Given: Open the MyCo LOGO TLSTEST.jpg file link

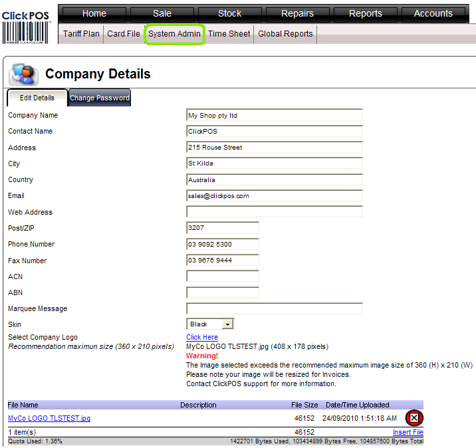Looking at the screenshot, I should (x=49, y=418).
